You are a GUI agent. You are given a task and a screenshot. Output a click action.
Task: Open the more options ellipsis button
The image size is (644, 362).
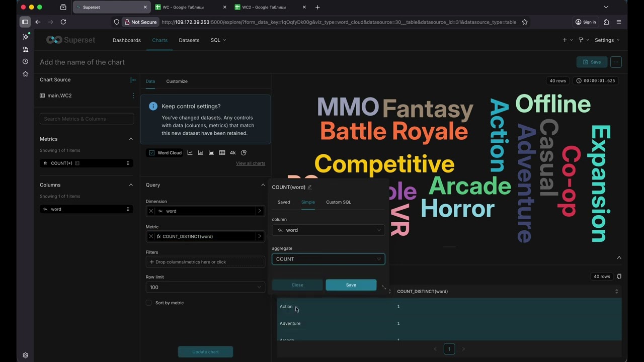pos(616,62)
